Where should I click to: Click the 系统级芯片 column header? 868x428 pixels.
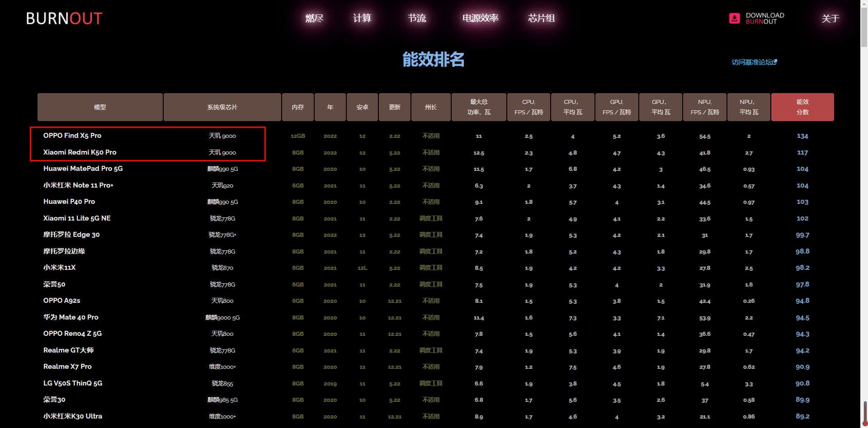(222, 107)
